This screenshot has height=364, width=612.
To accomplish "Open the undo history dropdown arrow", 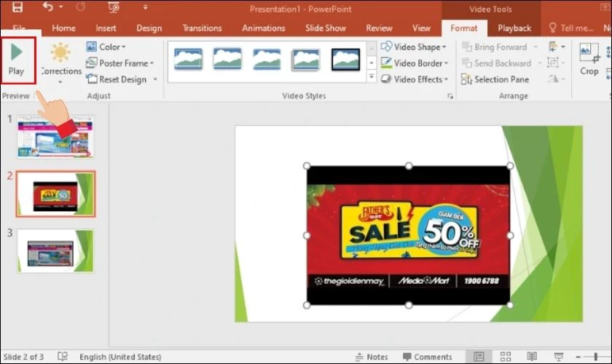I will pyautogui.click(x=61, y=7).
